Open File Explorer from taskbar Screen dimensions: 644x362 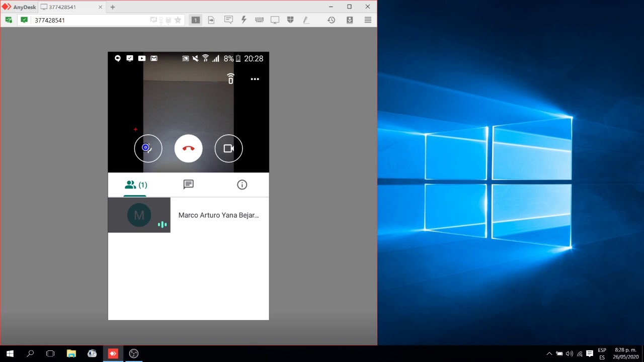tap(71, 353)
